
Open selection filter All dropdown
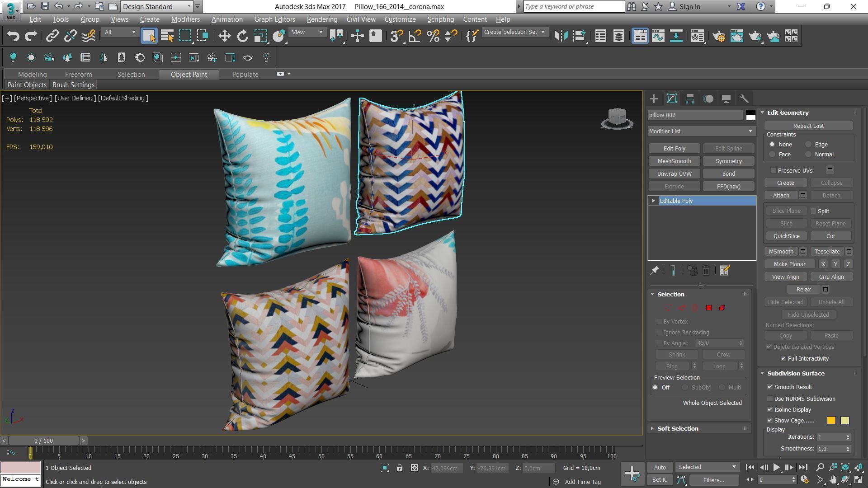click(119, 32)
